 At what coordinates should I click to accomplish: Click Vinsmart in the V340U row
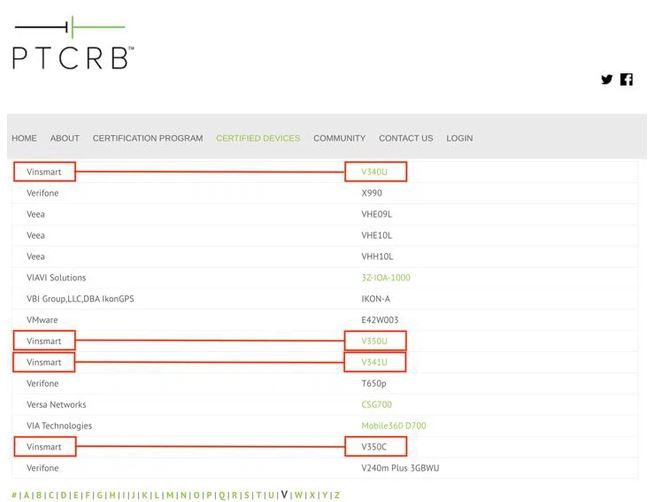(44, 172)
